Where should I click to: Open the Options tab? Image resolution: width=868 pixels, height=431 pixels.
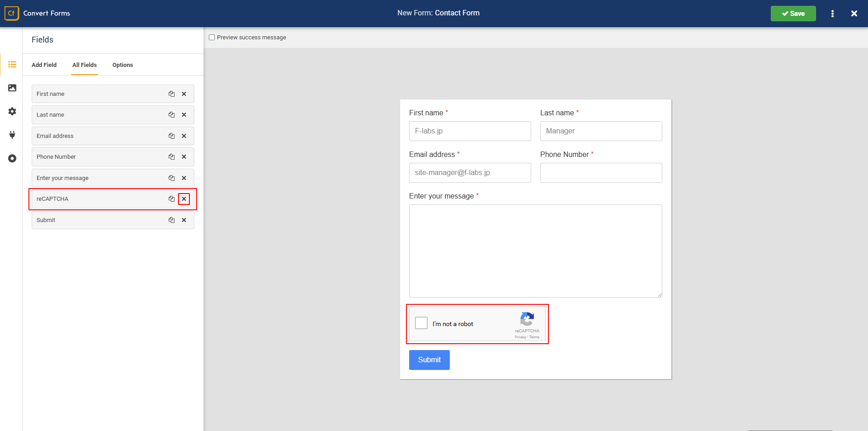(x=122, y=65)
